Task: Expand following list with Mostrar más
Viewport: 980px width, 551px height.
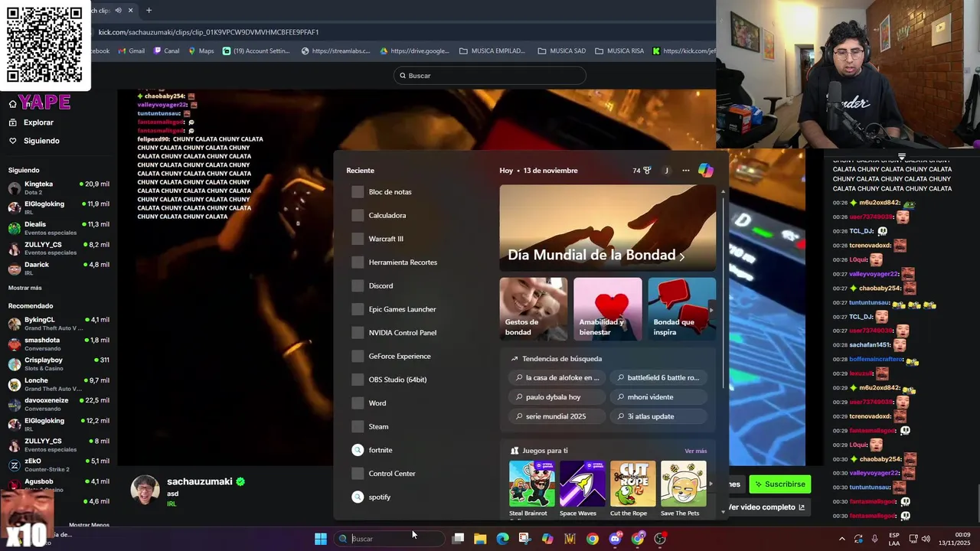Action: pyautogui.click(x=25, y=288)
